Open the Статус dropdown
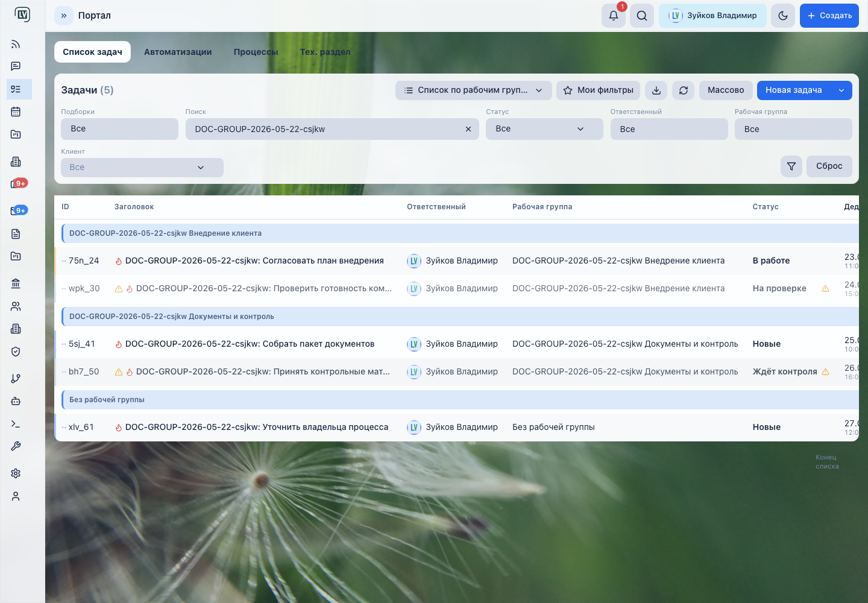Image resolution: width=868 pixels, height=603 pixels. point(544,129)
